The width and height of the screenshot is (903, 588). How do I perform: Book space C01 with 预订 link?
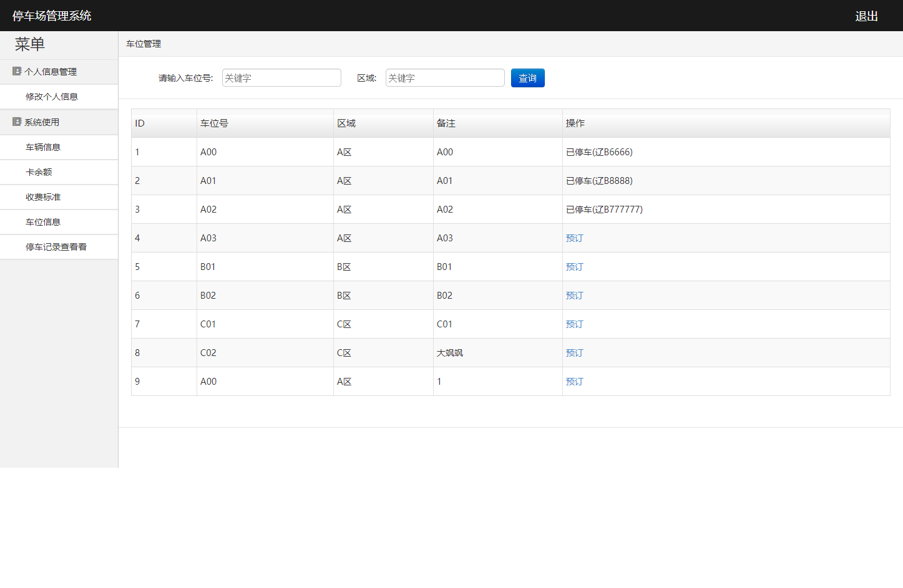point(574,324)
